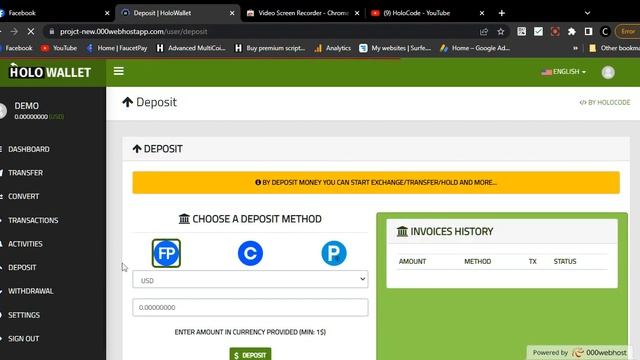The height and width of the screenshot is (360, 640).
Task: Open DEPOSIT in the sidebar
Action: click(x=22, y=267)
